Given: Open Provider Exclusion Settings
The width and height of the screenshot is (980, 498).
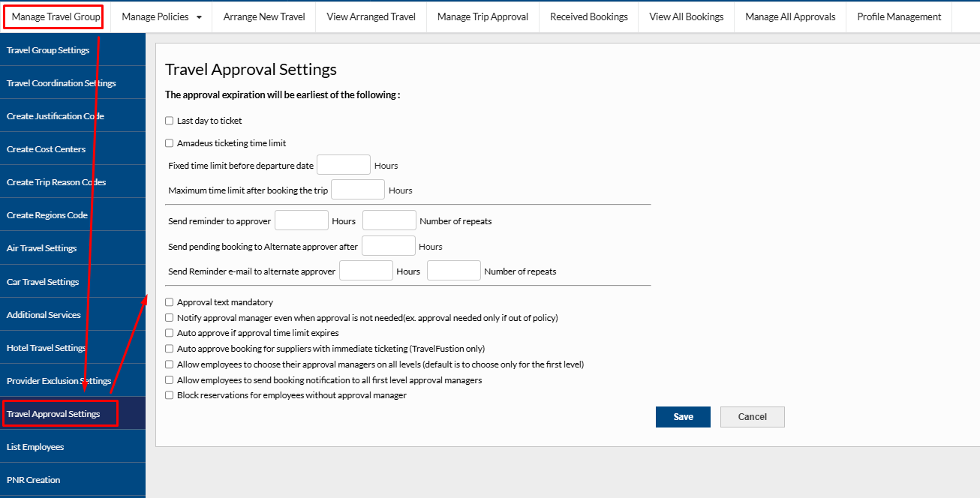Looking at the screenshot, I should (x=73, y=381).
